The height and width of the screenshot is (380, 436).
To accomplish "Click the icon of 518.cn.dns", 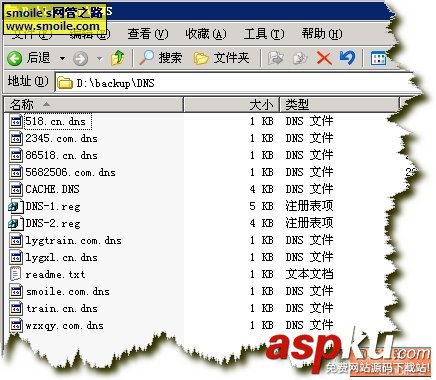I will tap(16, 121).
